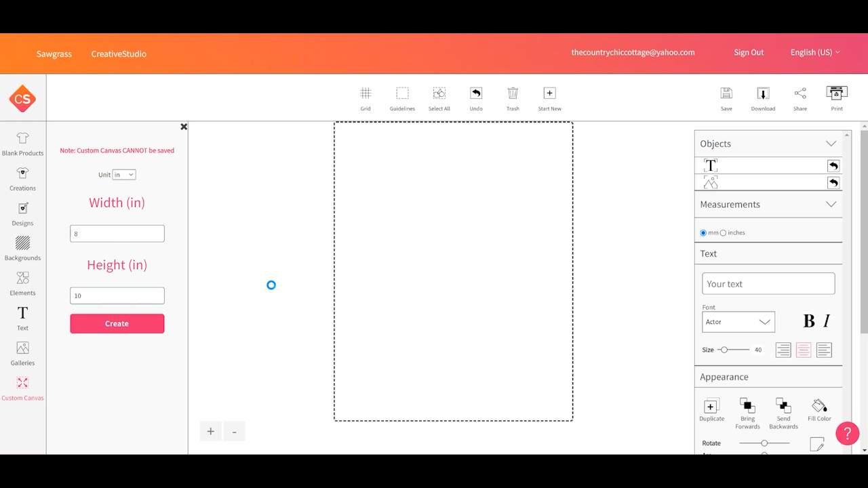Click the Undo toolbar icon

(x=476, y=98)
